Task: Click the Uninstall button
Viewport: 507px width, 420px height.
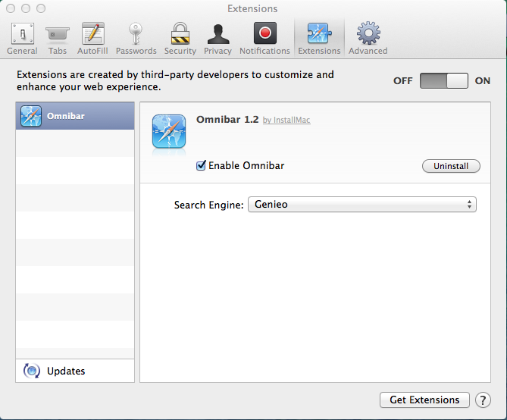Action: 451,166
